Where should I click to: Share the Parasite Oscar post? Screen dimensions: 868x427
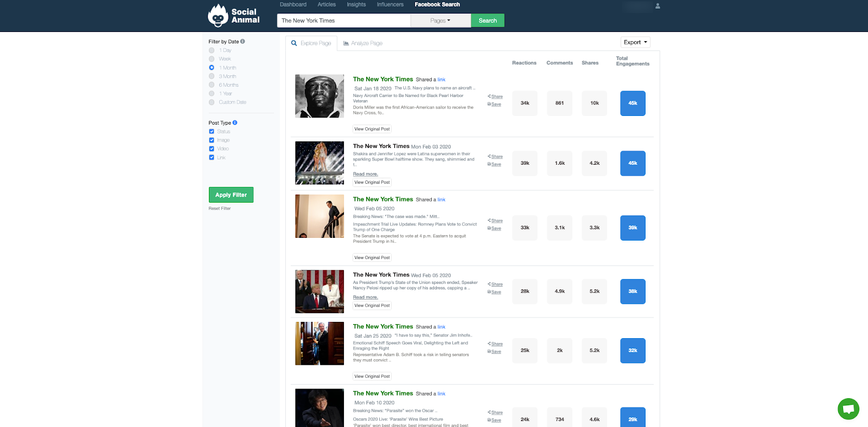coord(495,412)
